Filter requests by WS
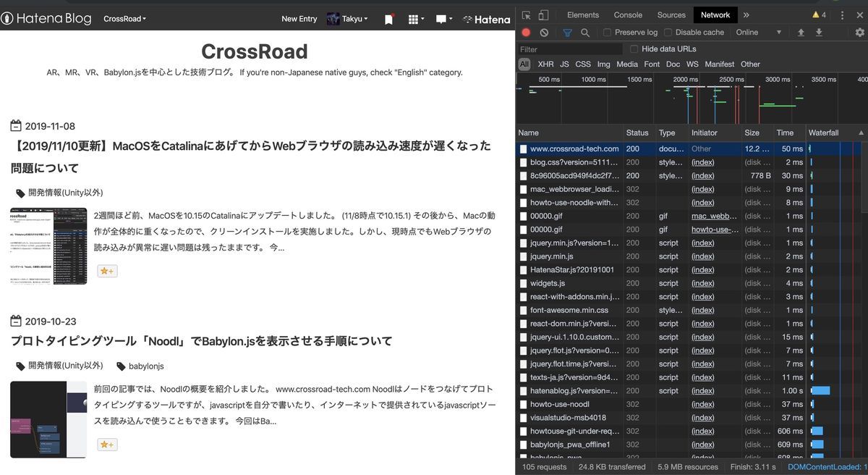Image resolution: width=868 pixels, height=475 pixels. pos(692,64)
